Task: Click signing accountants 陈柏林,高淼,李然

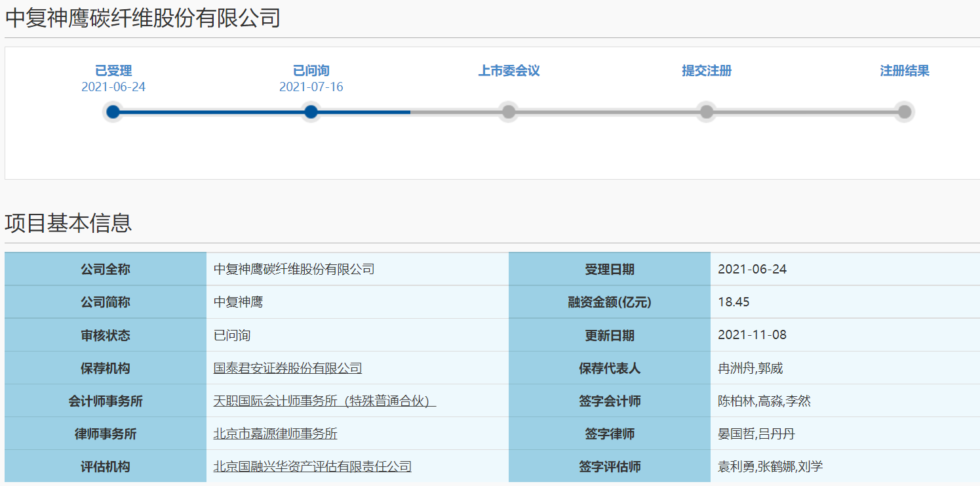Action: (764, 401)
